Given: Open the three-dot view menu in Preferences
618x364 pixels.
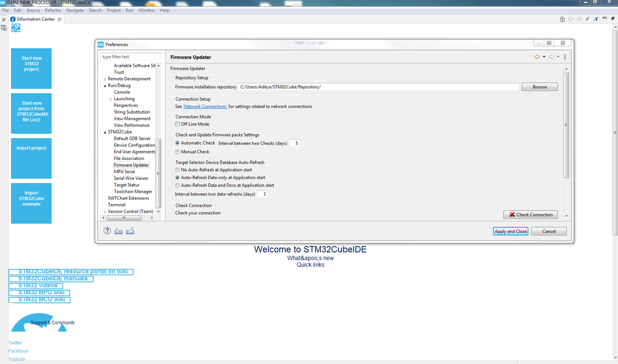Looking at the screenshot, I should 565,57.
